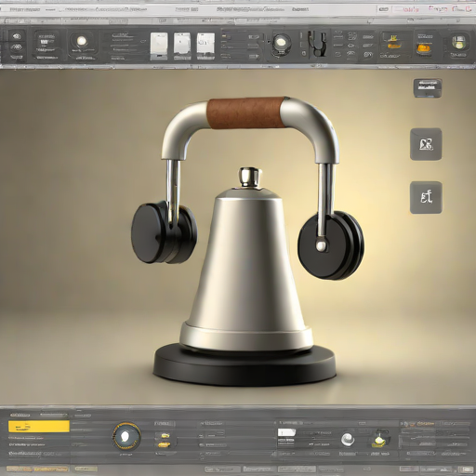Select the orange material preset icon
Screen dimensions: 476x476
click(x=423, y=48)
